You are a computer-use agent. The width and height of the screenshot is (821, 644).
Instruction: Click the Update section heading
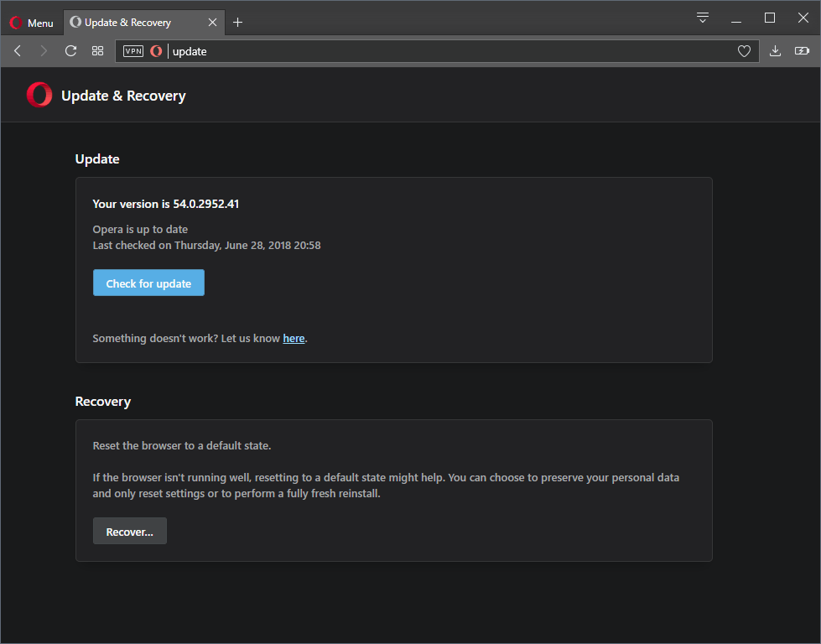97,159
